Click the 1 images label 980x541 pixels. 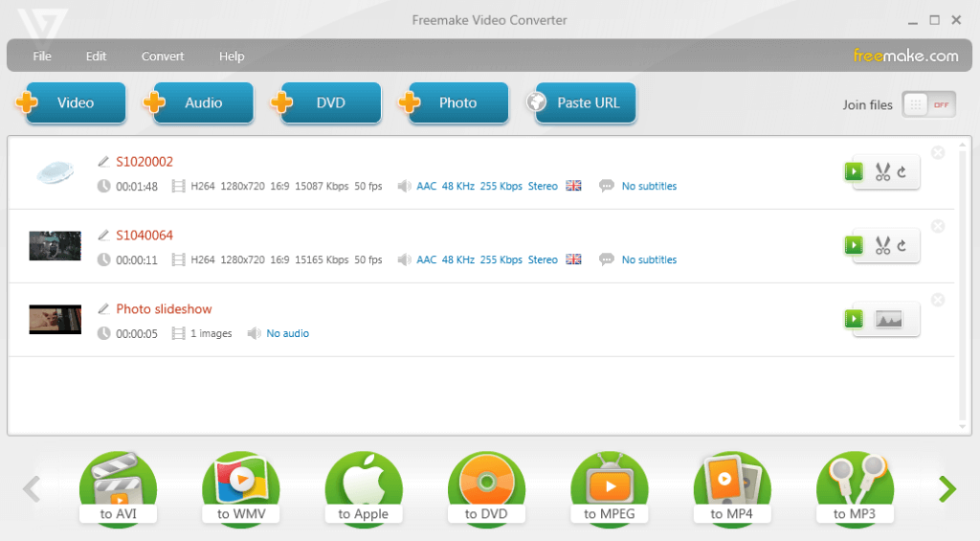tap(212, 333)
